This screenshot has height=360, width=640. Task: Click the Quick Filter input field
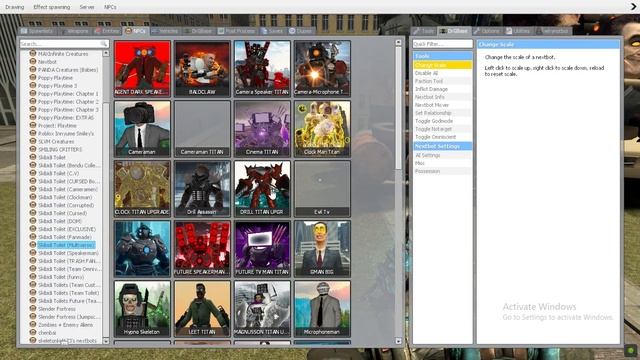click(x=442, y=44)
